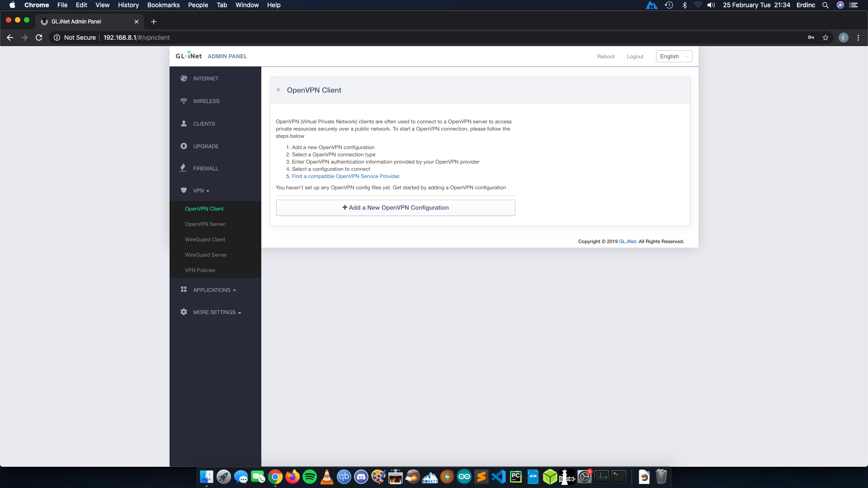Open Time Machine menu bar icon

[669, 5]
